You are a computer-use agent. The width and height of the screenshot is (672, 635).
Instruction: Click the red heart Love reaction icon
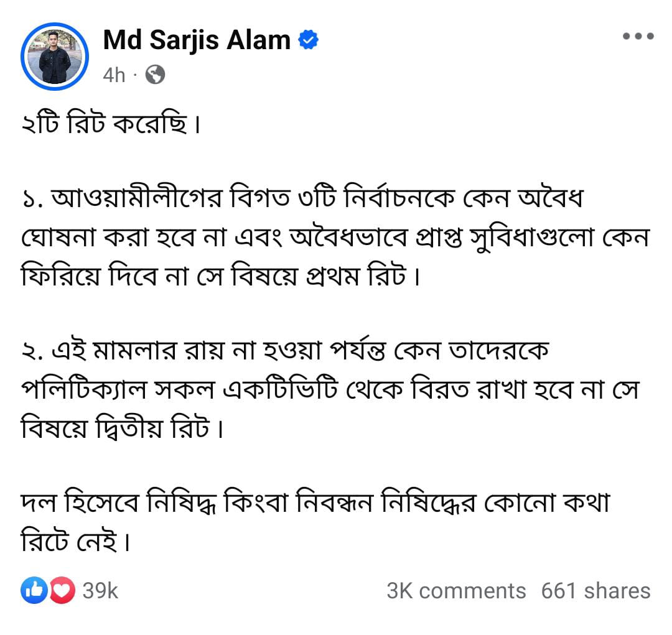click(x=63, y=590)
